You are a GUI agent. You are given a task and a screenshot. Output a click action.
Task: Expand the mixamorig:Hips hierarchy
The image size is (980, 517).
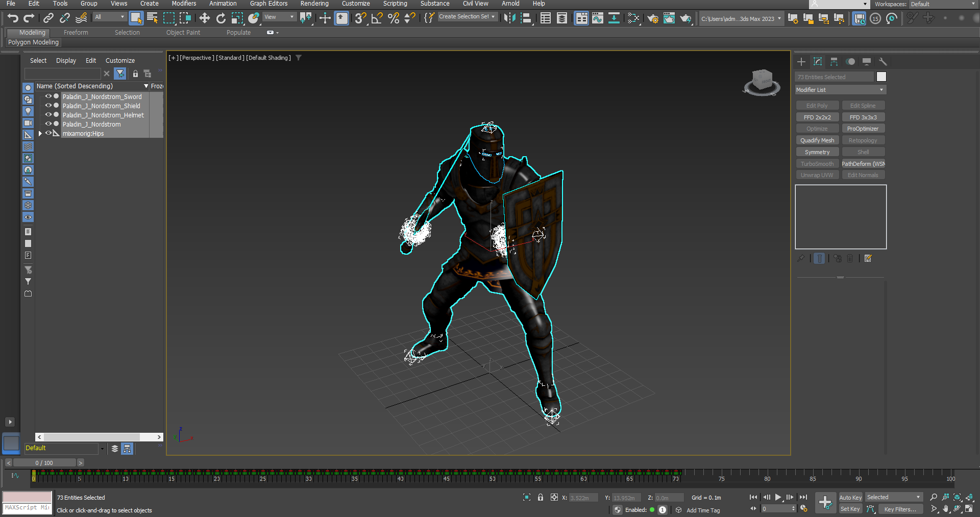40,134
